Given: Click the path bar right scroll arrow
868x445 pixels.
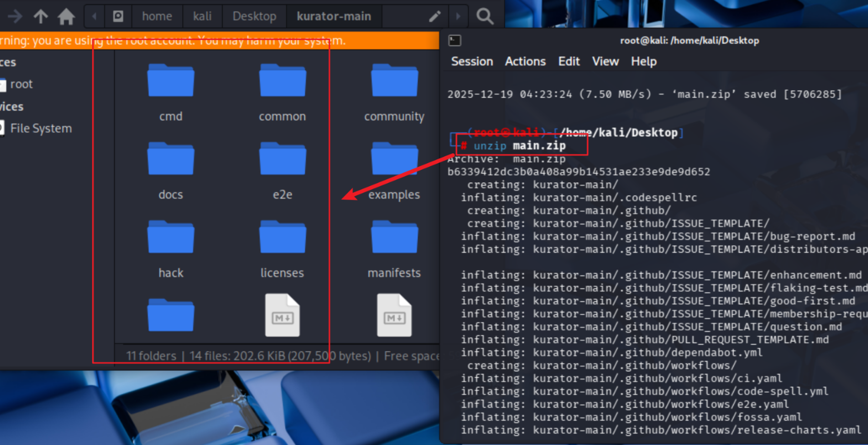Looking at the screenshot, I should click(x=458, y=16).
